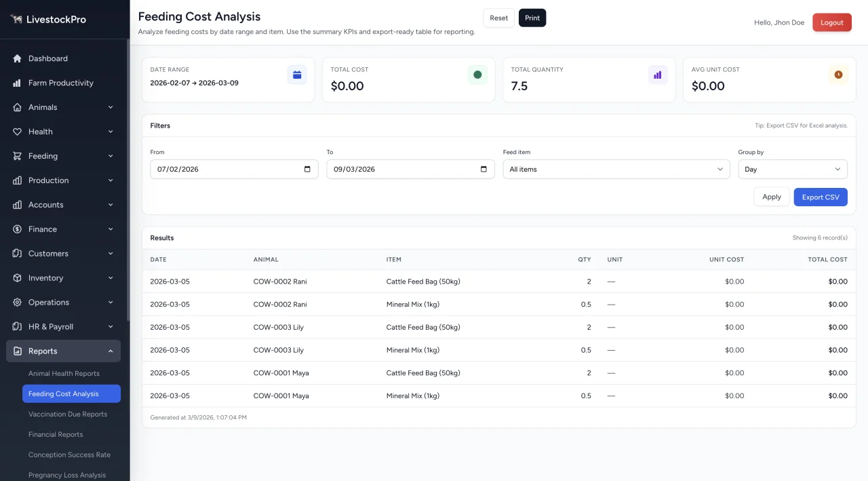Viewport: 868px width, 481px height.
Task: Expand the Accounts menu chevron
Action: click(x=111, y=205)
